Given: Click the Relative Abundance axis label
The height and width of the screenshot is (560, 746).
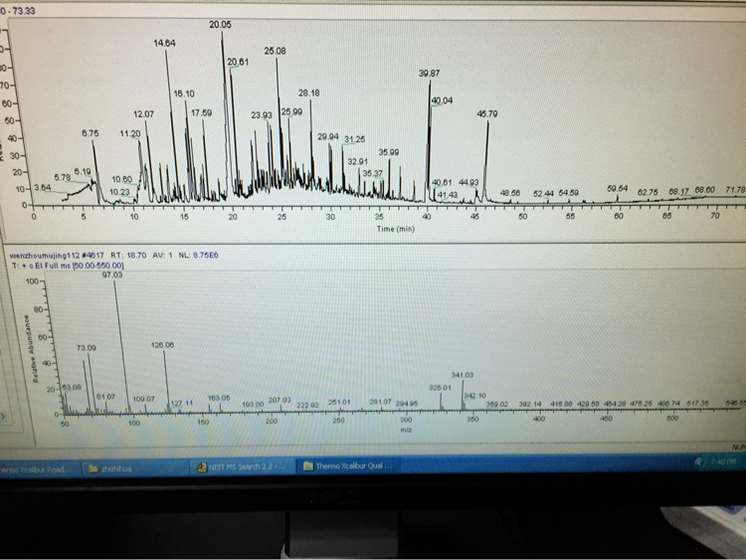Looking at the screenshot, I should [x=33, y=349].
